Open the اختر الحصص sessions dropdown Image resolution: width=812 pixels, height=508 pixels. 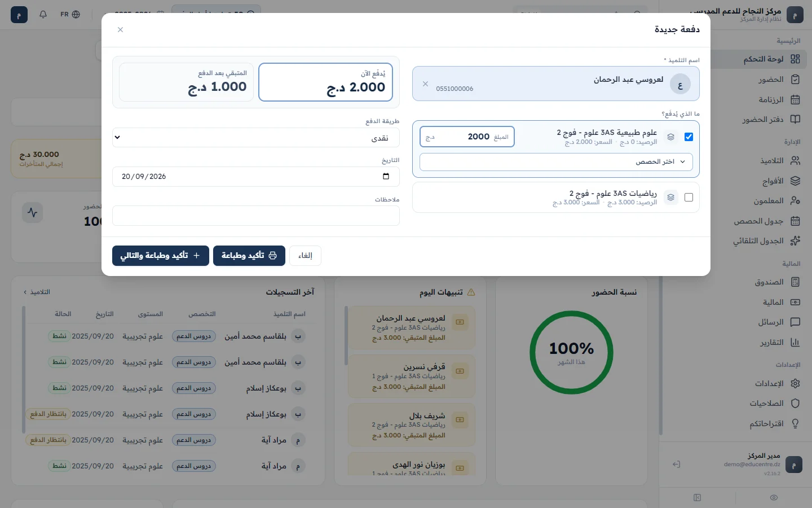tap(556, 161)
